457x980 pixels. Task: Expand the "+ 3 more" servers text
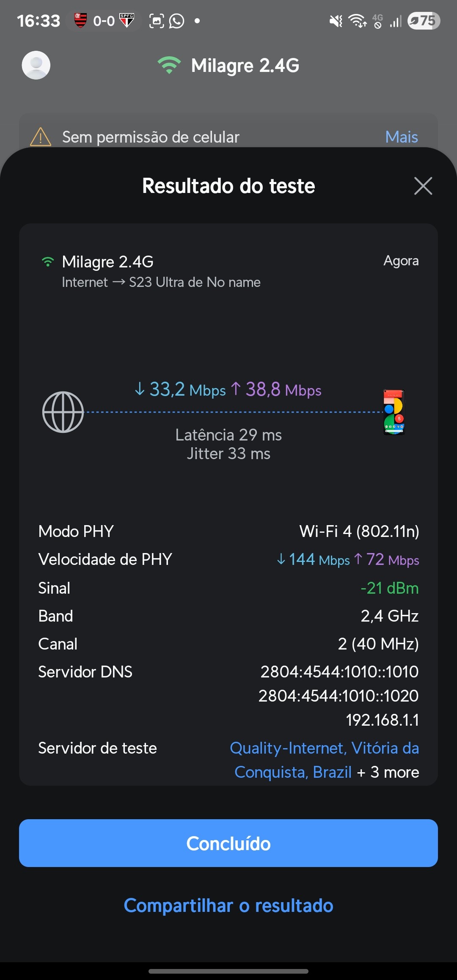tap(388, 773)
